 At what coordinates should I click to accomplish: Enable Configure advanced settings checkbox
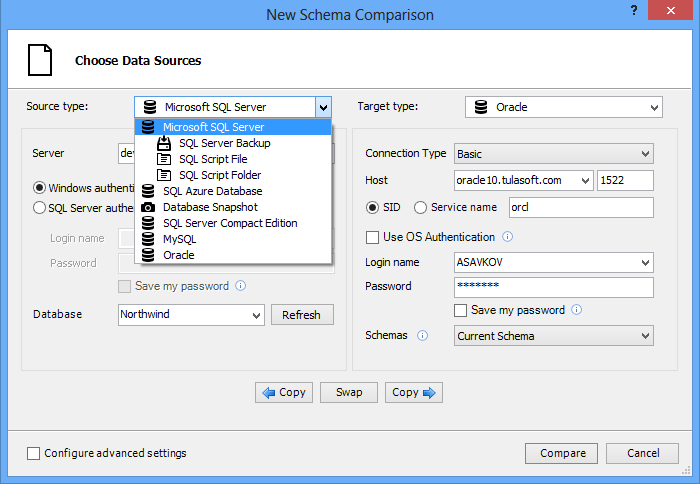pos(33,453)
